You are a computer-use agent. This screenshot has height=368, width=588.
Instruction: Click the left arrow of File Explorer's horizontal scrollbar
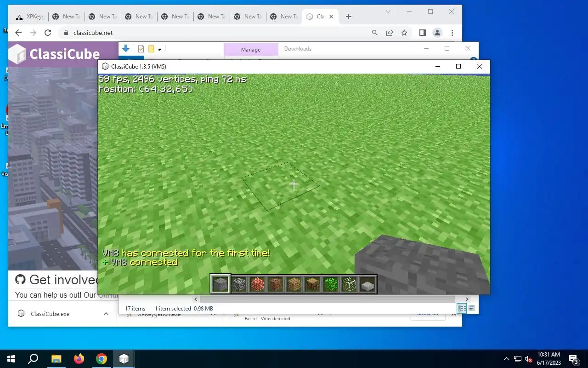coord(196,299)
